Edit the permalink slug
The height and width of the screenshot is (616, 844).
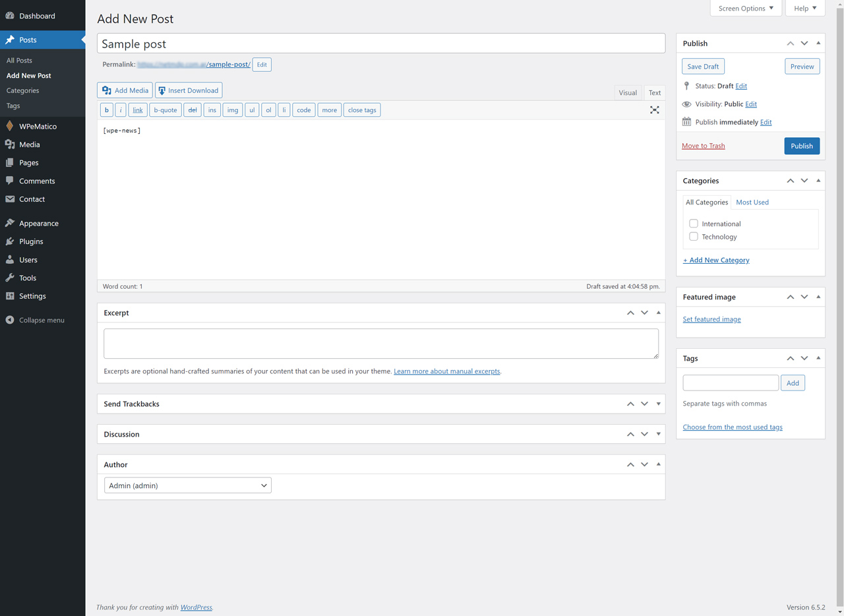pos(262,65)
